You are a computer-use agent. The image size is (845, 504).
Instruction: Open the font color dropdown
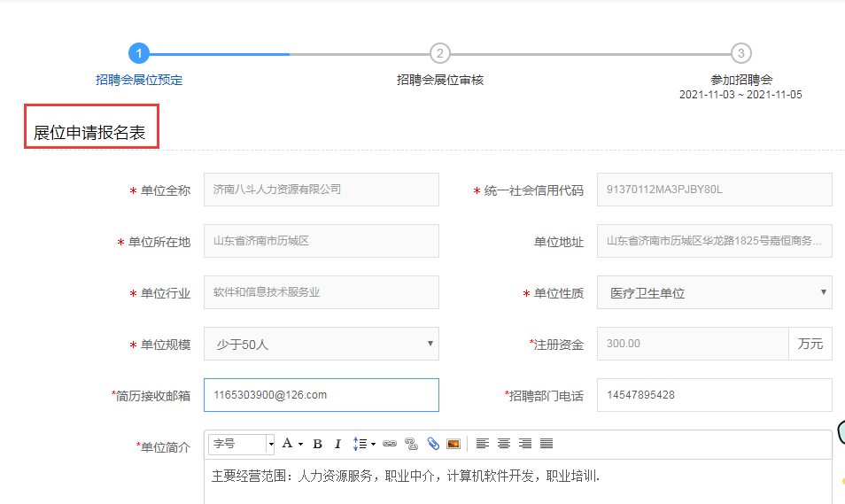click(291, 444)
